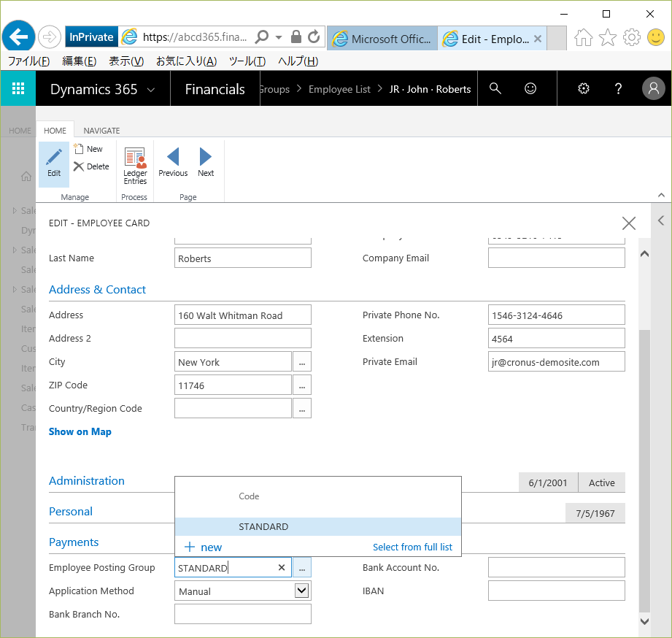Open the ツール(T) menu
This screenshot has width=672, height=638.
[x=247, y=61]
